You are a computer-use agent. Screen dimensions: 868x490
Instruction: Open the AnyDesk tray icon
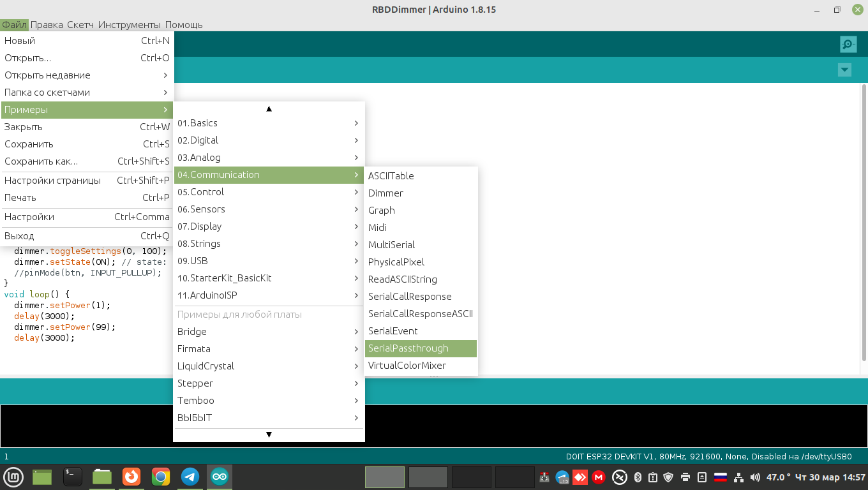click(580, 477)
